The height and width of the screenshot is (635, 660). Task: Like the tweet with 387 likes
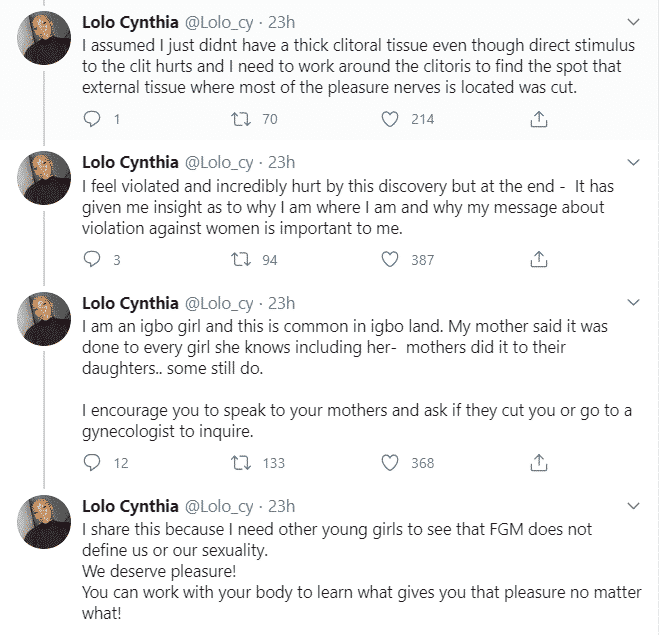(391, 260)
